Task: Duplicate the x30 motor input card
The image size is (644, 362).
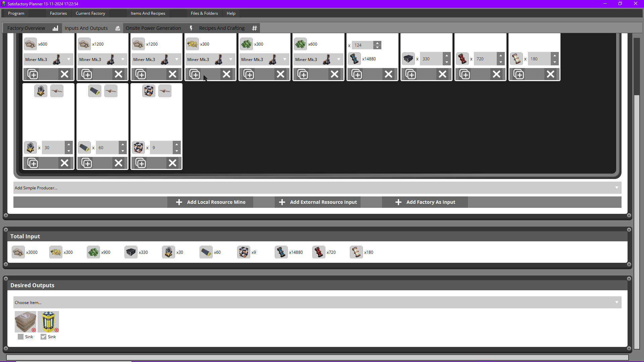Action: 33,163
